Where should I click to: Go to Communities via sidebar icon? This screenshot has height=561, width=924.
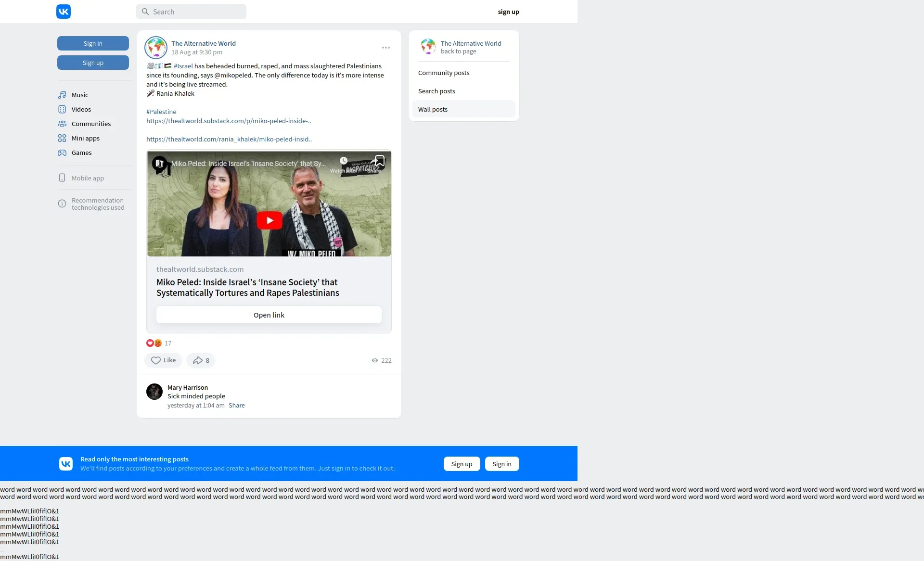[62, 124]
